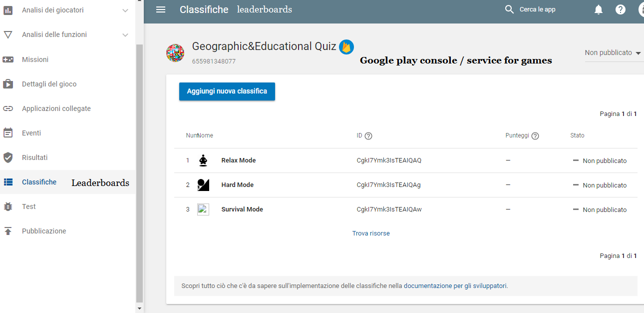The image size is (644, 313).
Task: Click the Hard Mode leaderboard icon
Action: pos(203,185)
